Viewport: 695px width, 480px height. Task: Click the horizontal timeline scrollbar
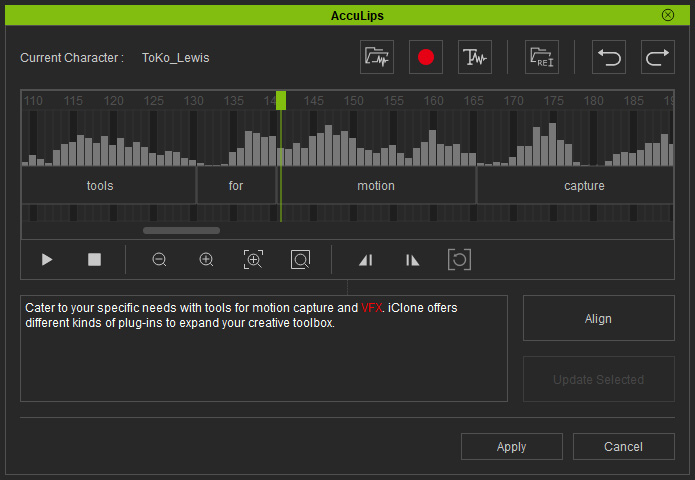181,231
